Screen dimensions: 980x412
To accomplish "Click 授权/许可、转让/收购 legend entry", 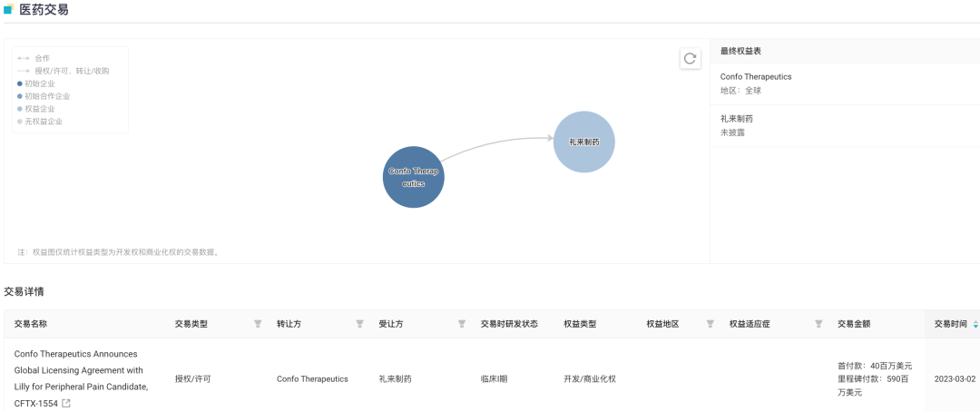I will coord(64,71).
